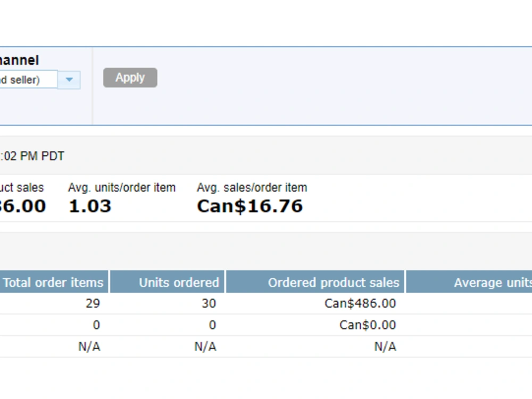The height and width of the screenshot is (399, 532).
Task: Sort by Ordered product sales column
Action: 315,282
